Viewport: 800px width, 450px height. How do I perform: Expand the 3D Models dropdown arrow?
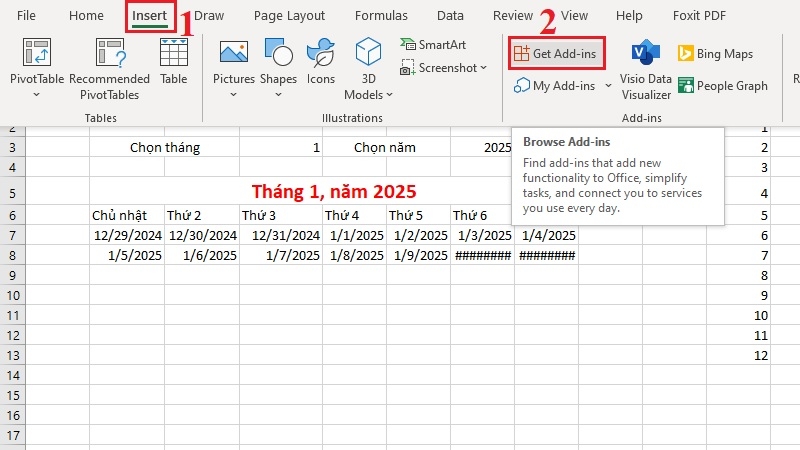(389, 94)
